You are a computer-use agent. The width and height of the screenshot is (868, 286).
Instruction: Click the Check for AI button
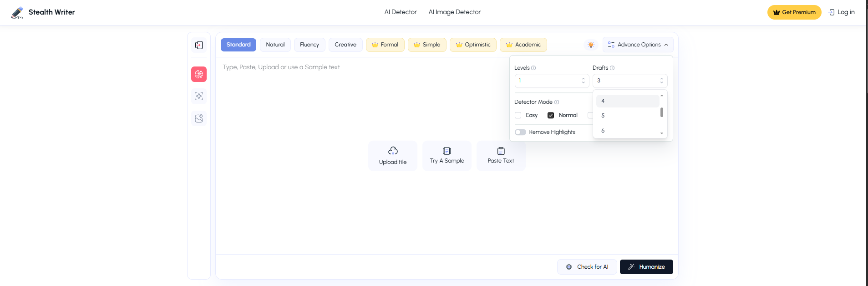click(587, 267)
